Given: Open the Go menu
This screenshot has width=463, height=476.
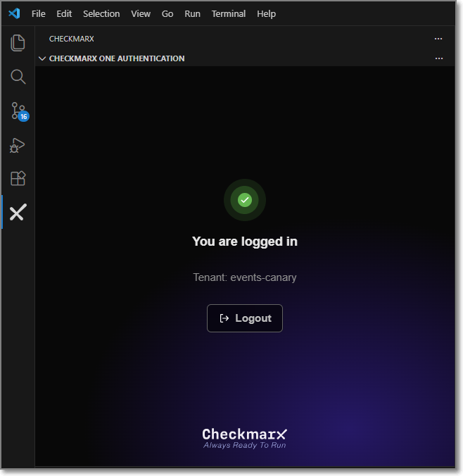Looking at the screenshot, I should click(x=167, y=13).
